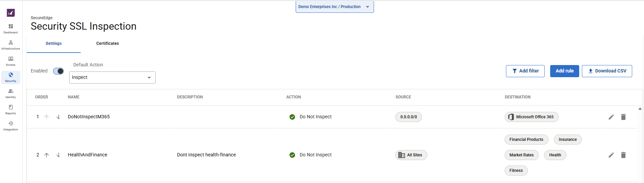644x183 pixels.
Task: Switch to the Certificates tab
Action: [107, 43]
